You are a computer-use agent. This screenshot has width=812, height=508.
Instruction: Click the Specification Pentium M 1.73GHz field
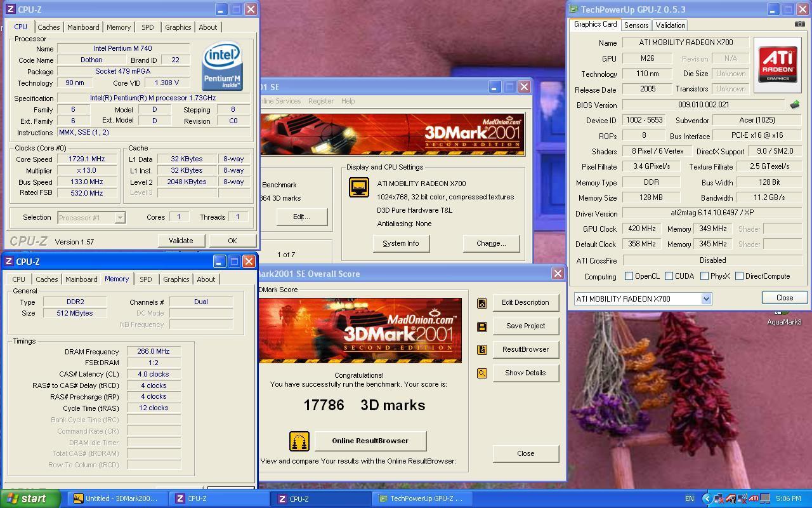[x=153, y=98]
